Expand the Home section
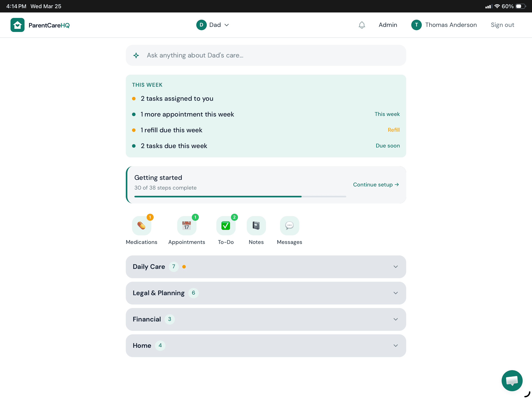The width and height of the screenshot is (532, 399). 266,346
